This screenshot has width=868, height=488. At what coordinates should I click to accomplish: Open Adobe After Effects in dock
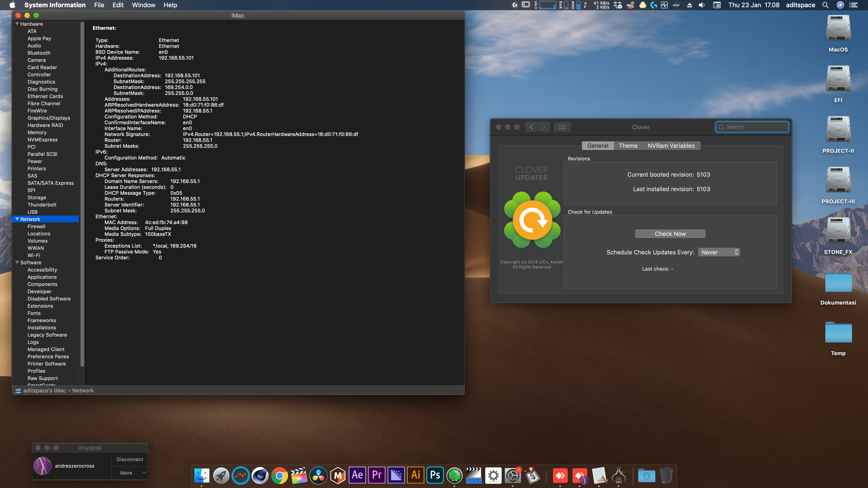click(x=357, y=476)
